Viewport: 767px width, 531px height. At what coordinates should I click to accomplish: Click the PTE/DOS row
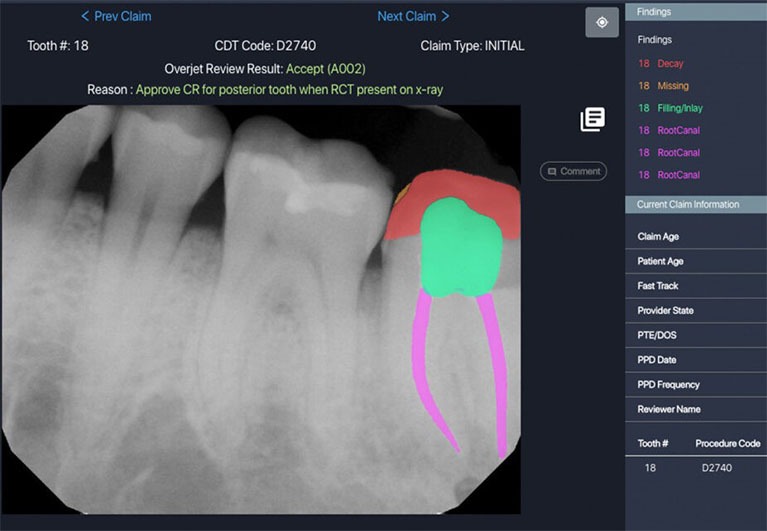click(696, 335)
